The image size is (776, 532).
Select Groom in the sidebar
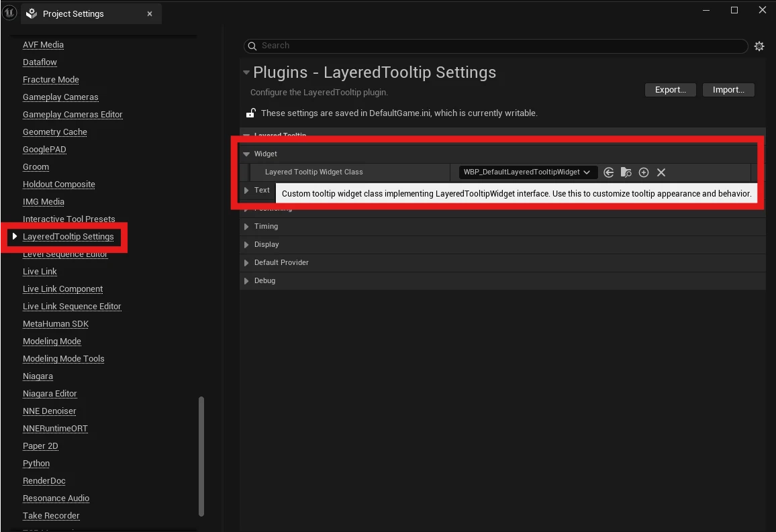pyautogui.click(x=36, y=166)
